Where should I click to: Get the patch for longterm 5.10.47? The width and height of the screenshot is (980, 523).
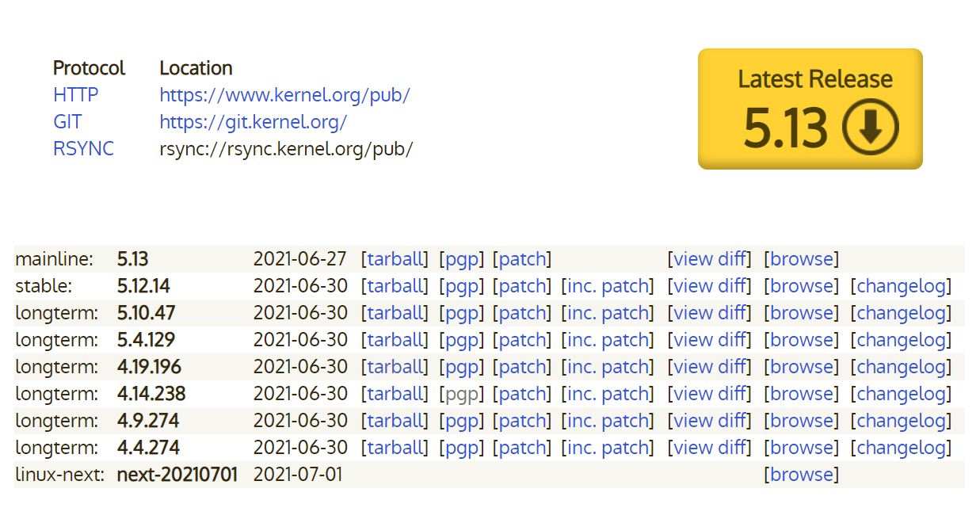click(x=522, y=313)
